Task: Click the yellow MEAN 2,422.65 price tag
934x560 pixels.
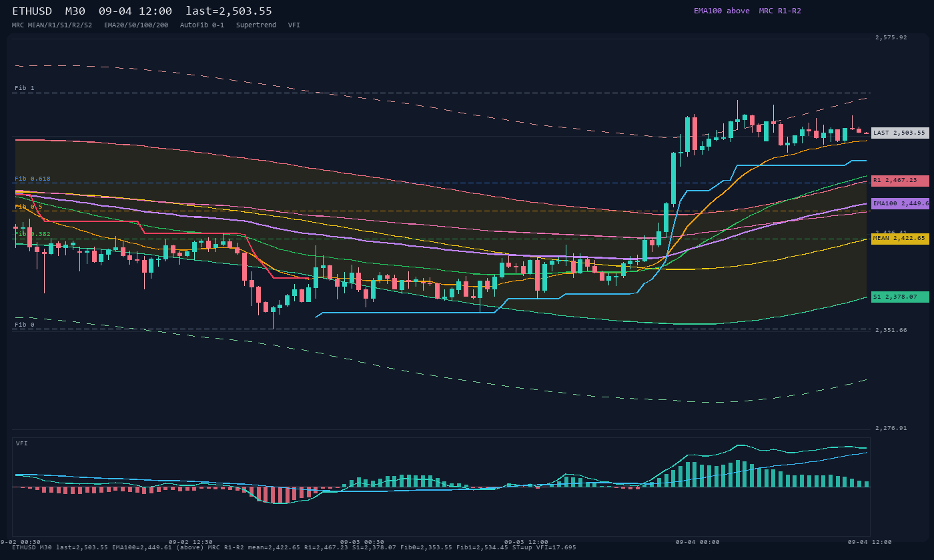Action: (x=900, y=239)
